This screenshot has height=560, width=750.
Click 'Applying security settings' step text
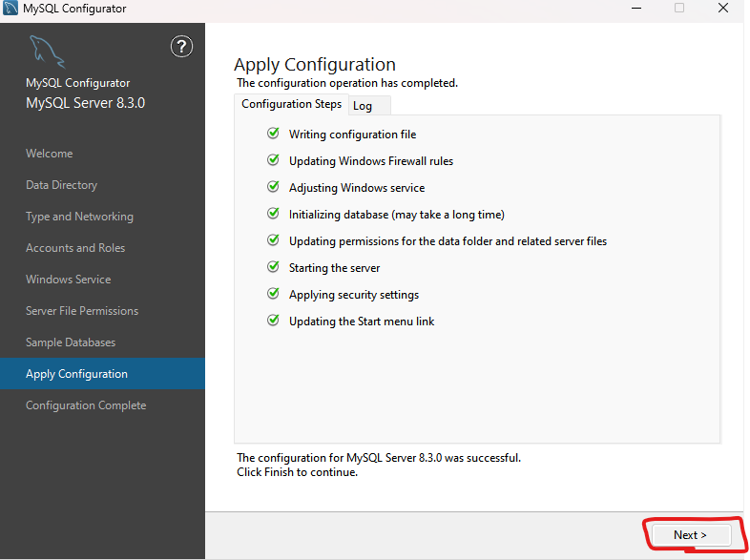click(354, 295)
